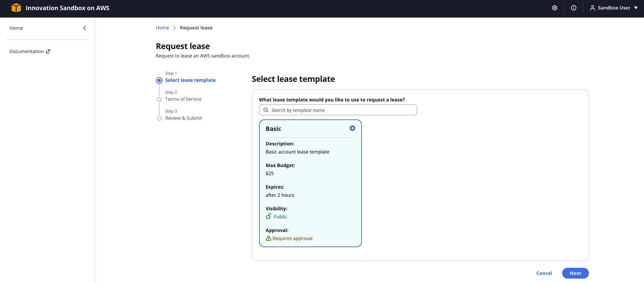Open Home in side navigation
The image size is (644, 283).
pos(16,28)
